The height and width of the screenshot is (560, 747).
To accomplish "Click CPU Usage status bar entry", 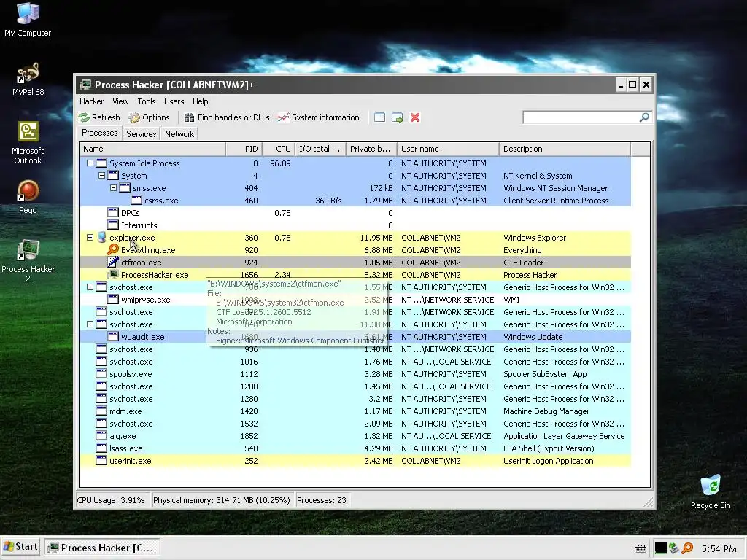I will pos(111,500).
